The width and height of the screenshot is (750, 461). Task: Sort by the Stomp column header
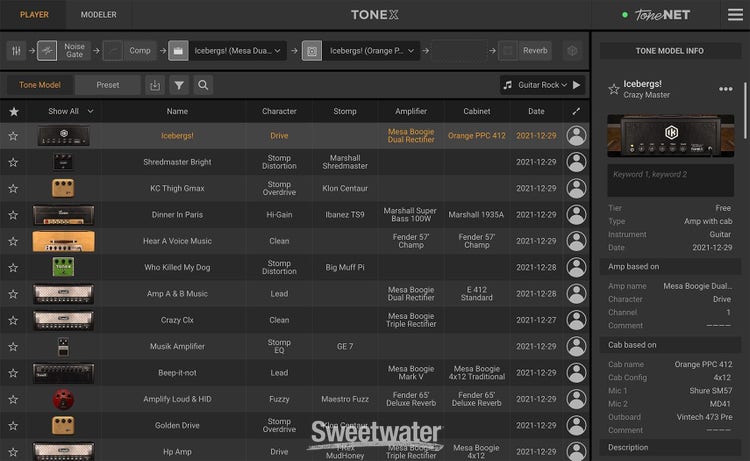point(344,111)
